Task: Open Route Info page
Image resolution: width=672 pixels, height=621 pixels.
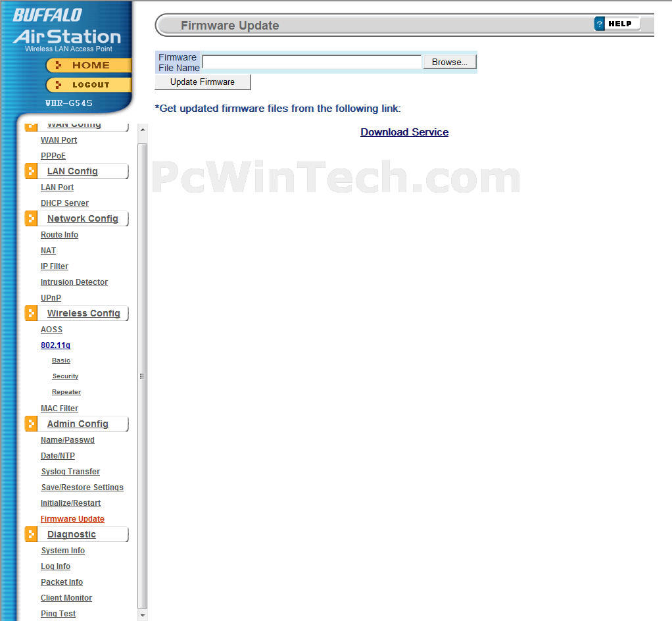Action: point(60,235)
